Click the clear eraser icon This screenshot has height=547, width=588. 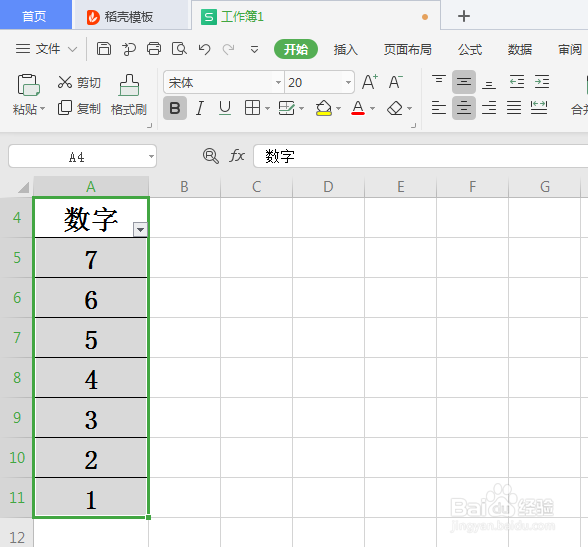[x=395, y=108]
